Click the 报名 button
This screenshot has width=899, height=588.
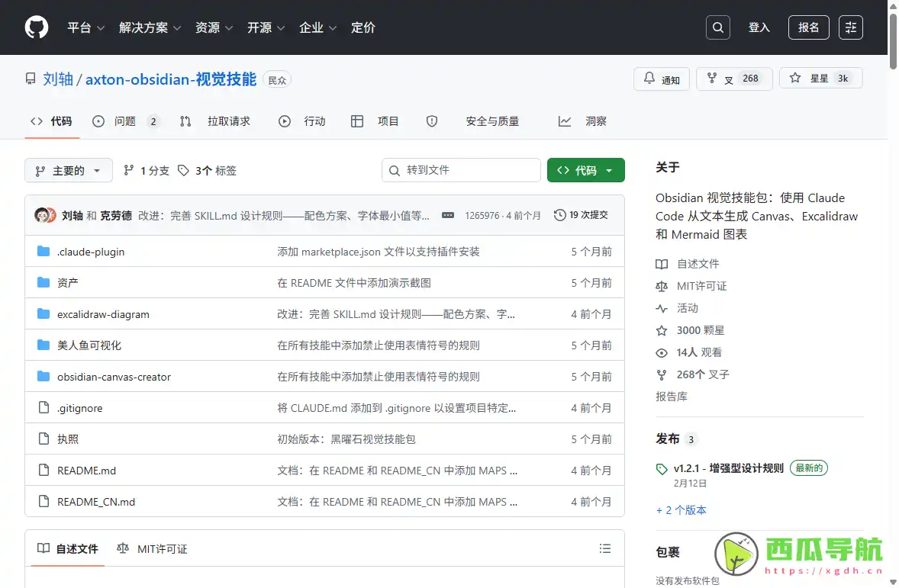pyautogui.click(x=808, y=27)
